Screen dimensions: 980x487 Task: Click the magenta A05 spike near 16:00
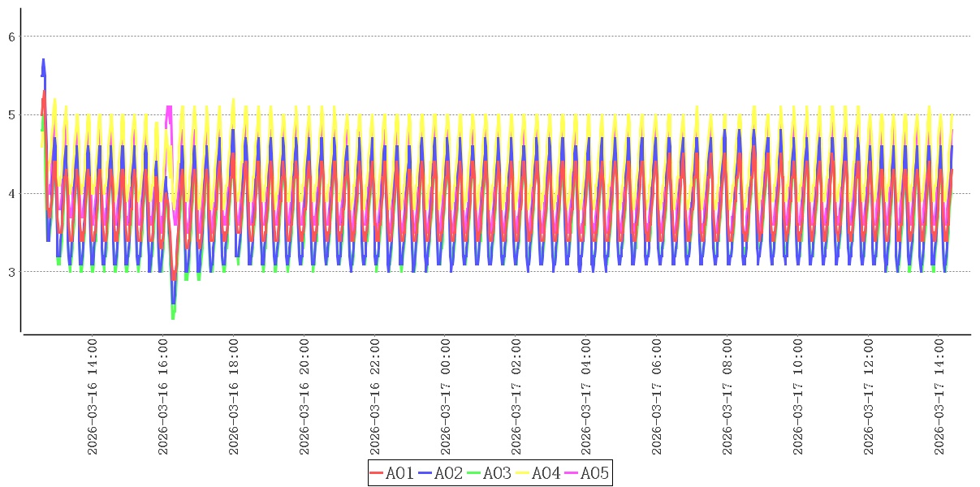coord(169,109)
